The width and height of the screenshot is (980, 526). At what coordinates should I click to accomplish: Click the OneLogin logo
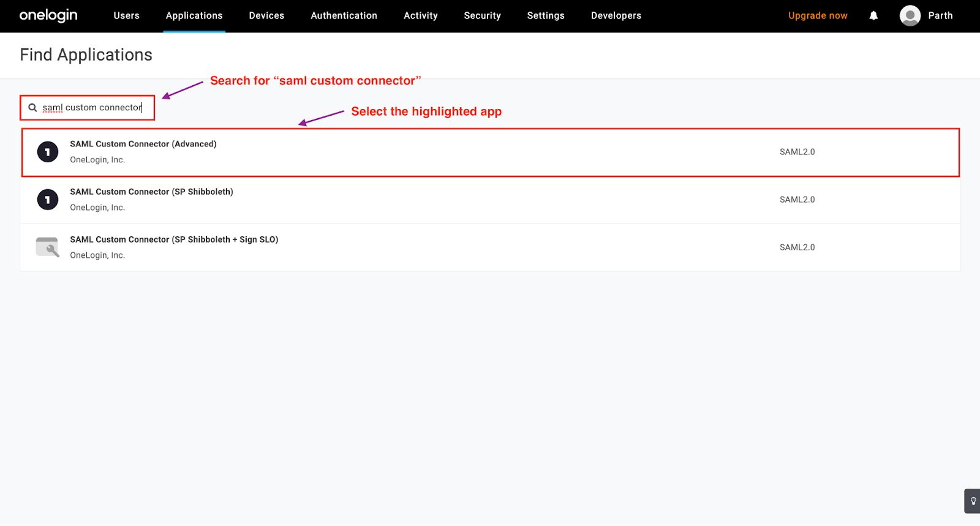click(x=48, y=15)
